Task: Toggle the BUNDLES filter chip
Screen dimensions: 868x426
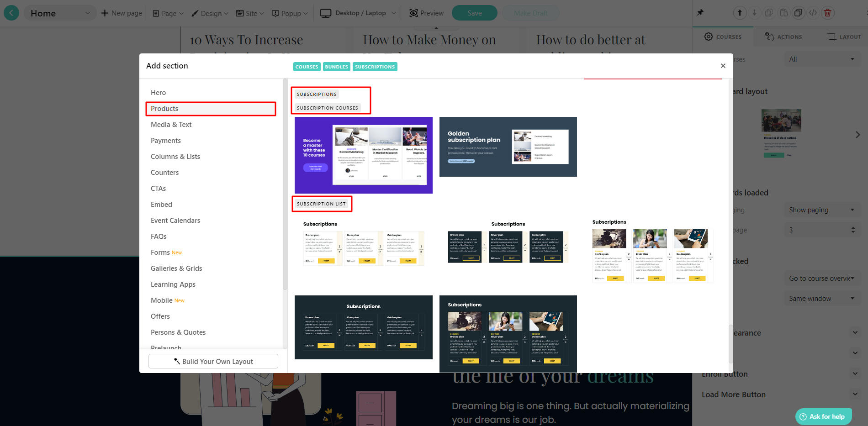Action: click(x=336, y=67)
